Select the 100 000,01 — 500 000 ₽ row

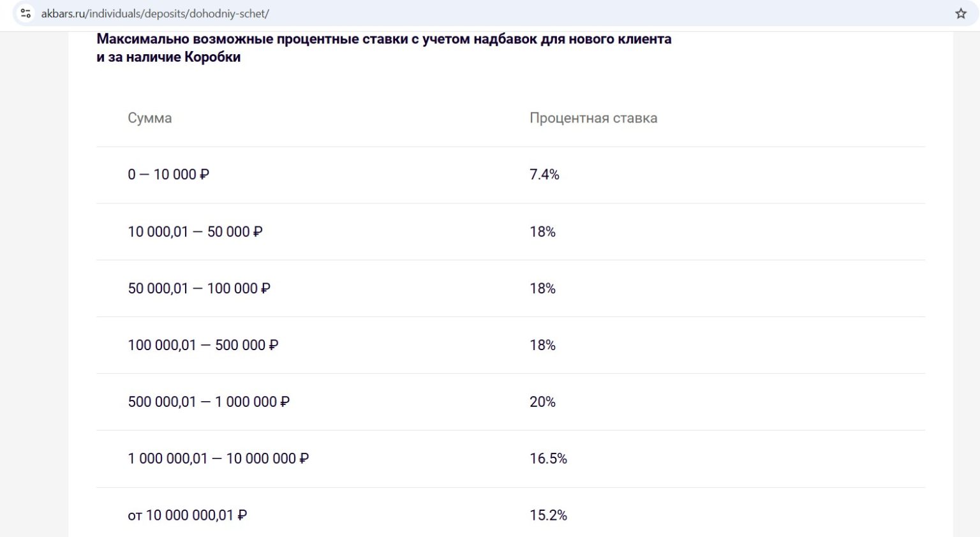coord(203,345)
